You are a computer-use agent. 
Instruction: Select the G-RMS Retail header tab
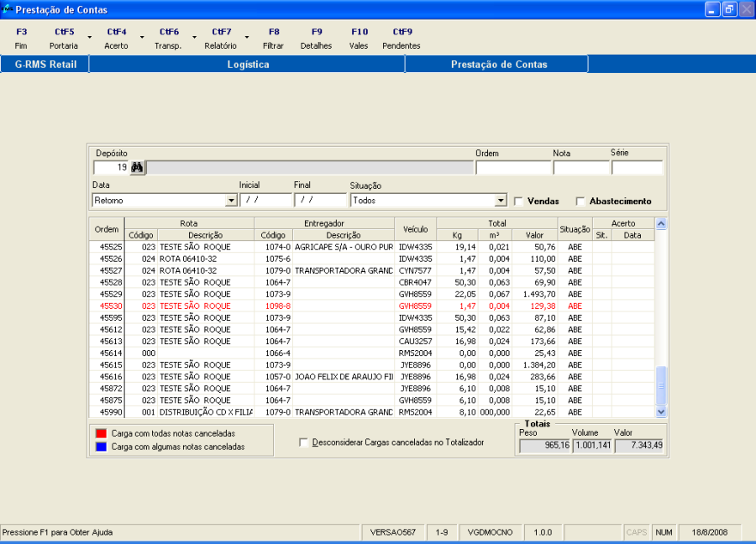coord(45,65)
